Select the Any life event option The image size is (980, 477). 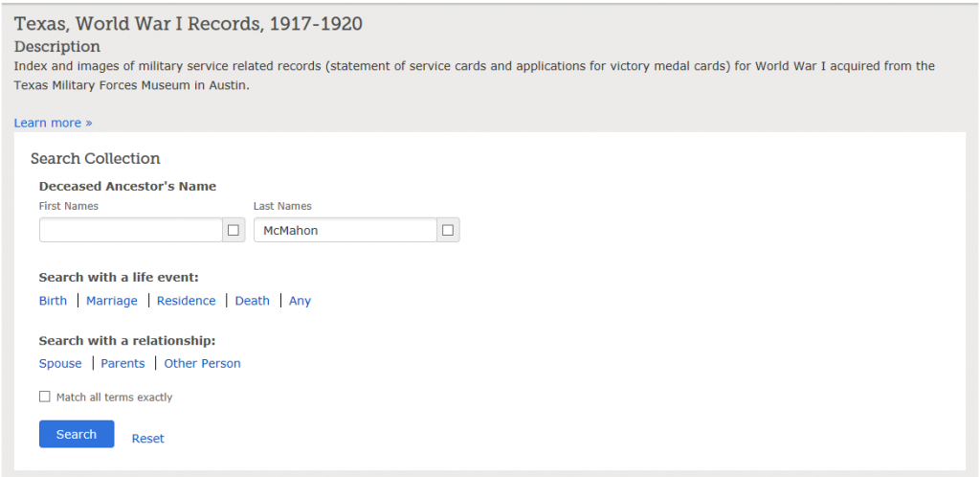pyautogui.click(x=300, y=301)
